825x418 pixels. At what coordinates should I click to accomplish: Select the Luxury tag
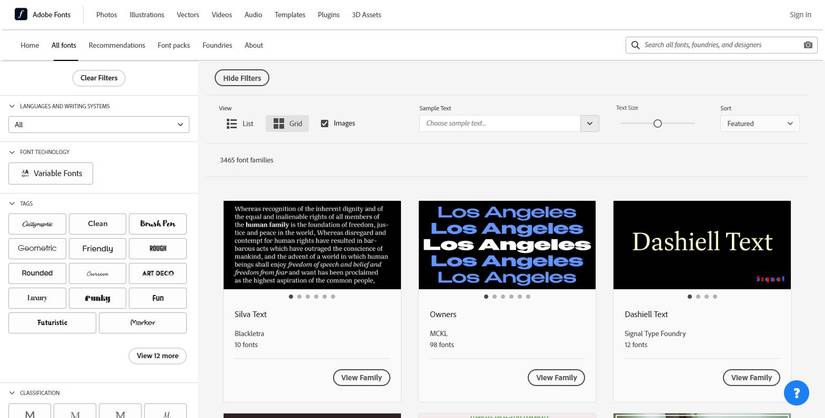pos(37,298)
